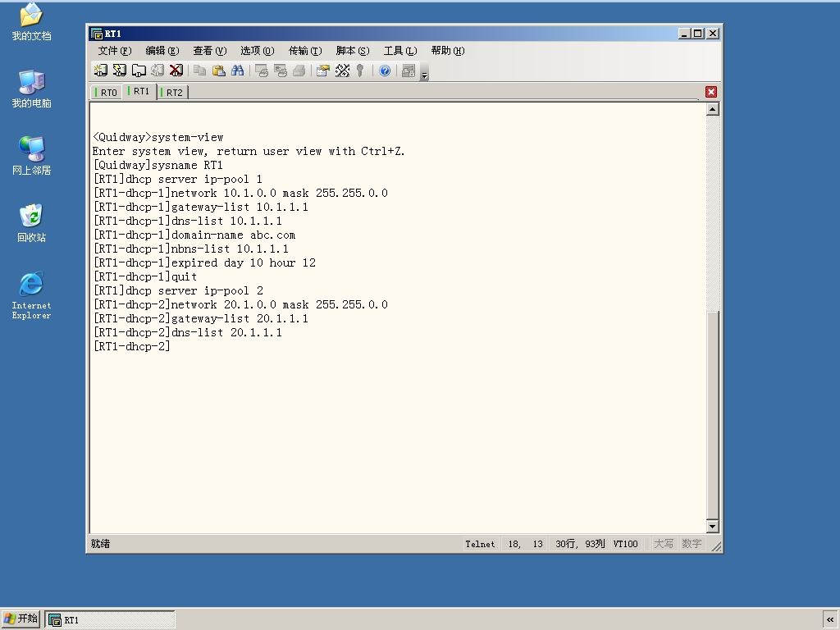This screenshot has height=630, width=840.
Task: Open the 查看(V) menu
Action: (x=210, y=51)
